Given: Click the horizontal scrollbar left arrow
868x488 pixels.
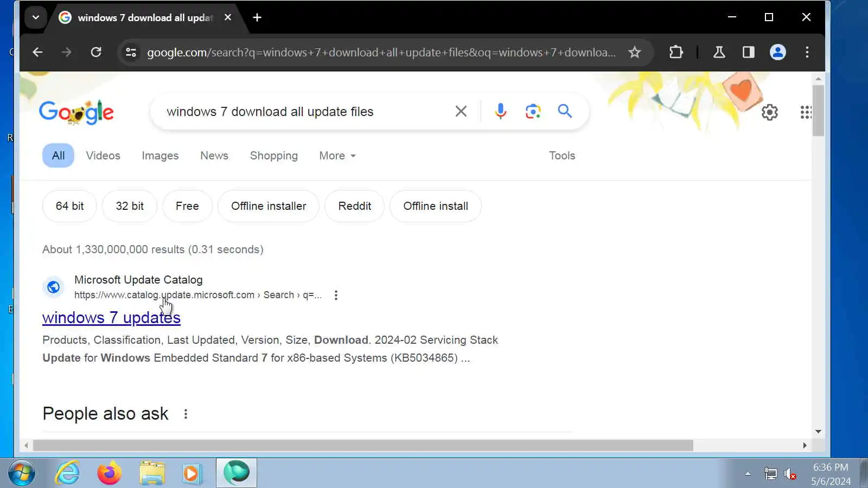Looking at the screenshot, I should pos(26,446).
